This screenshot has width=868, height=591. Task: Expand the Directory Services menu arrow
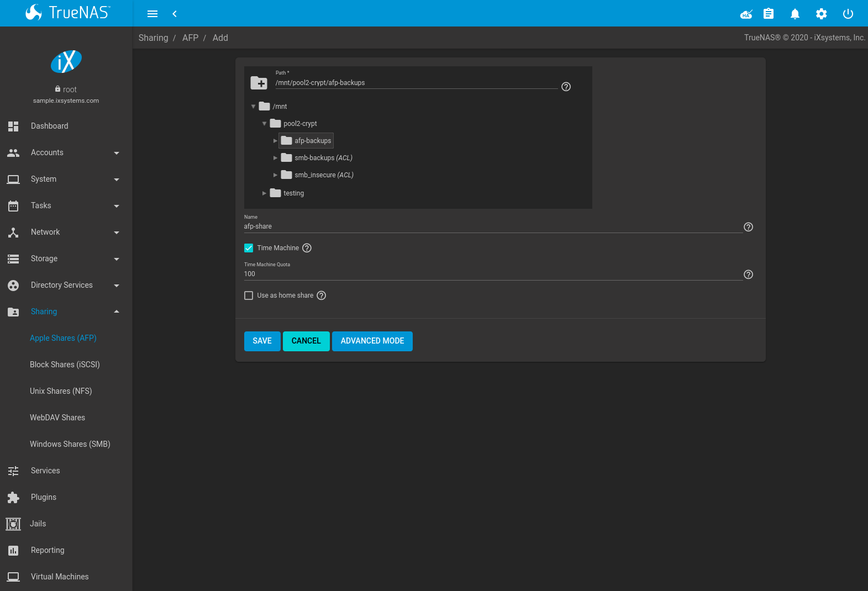117,286
